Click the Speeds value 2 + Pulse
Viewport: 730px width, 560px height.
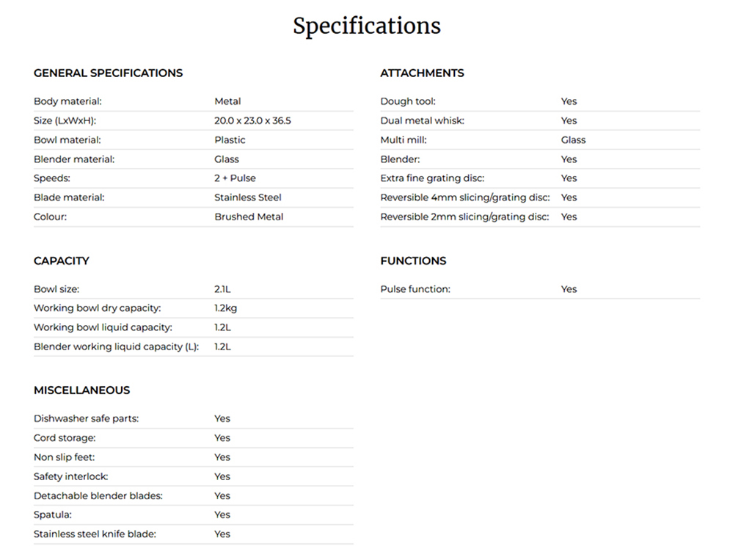tap(235, 178)
